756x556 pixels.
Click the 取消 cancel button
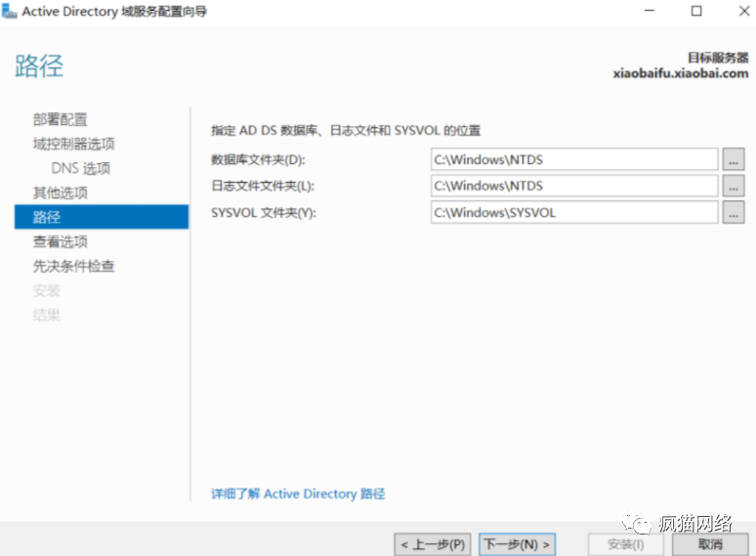[711, 544]
